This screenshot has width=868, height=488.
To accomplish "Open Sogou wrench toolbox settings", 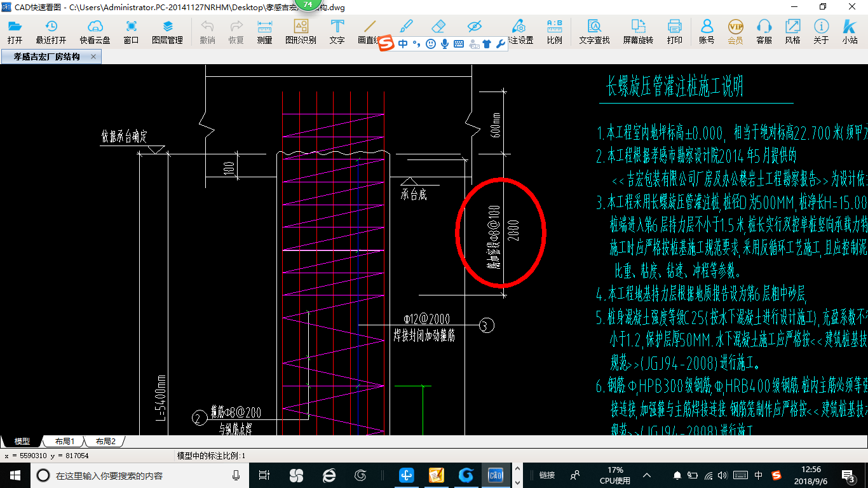I will (x=501, y=44).
